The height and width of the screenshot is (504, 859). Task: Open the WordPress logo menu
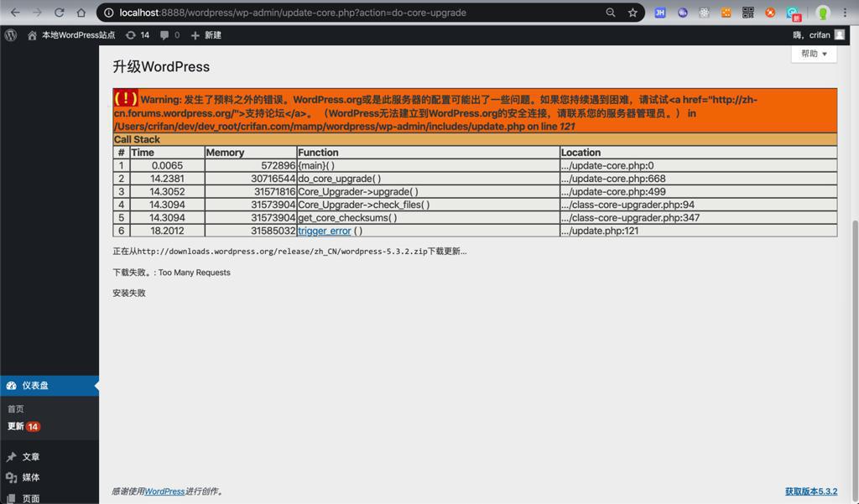click(11, 35)
